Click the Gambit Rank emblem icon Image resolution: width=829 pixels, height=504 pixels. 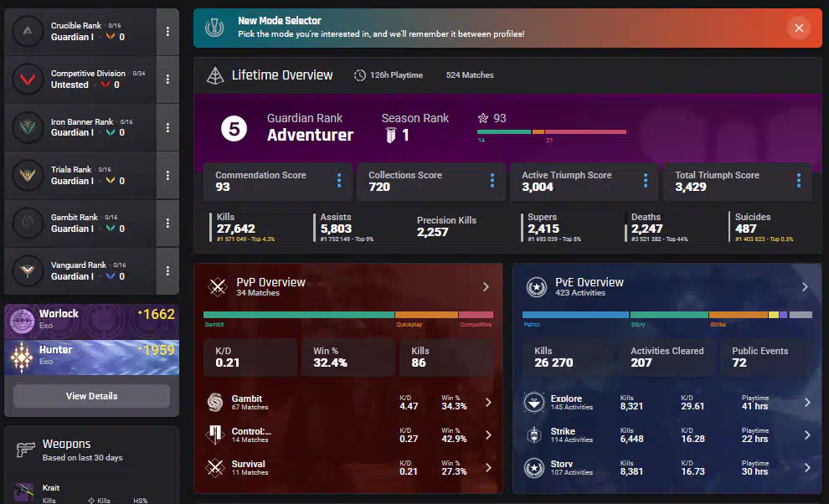point(28,224)
